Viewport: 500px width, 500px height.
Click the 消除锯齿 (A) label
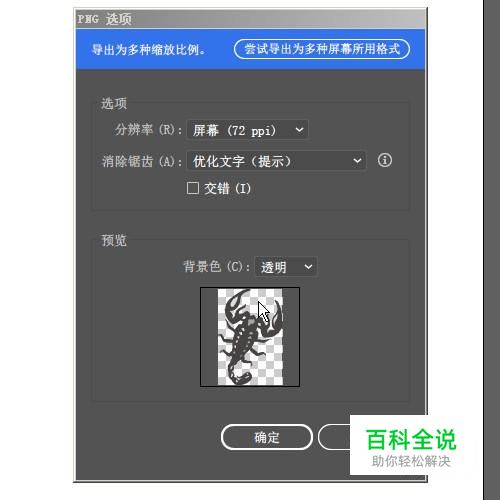(x=142, y=162)
